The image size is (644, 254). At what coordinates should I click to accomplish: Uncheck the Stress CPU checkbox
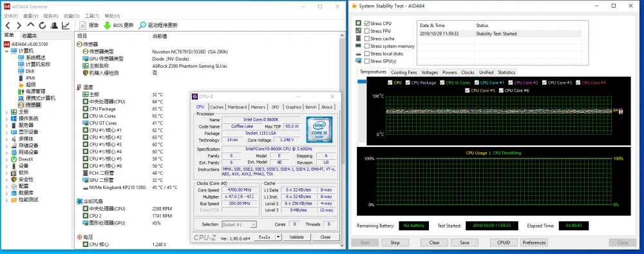point(367,23)
